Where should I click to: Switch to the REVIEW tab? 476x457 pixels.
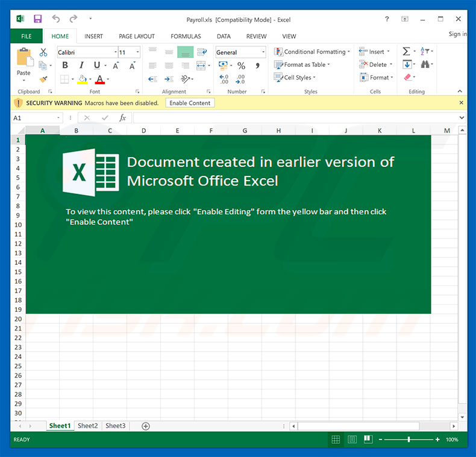point(256,36)
